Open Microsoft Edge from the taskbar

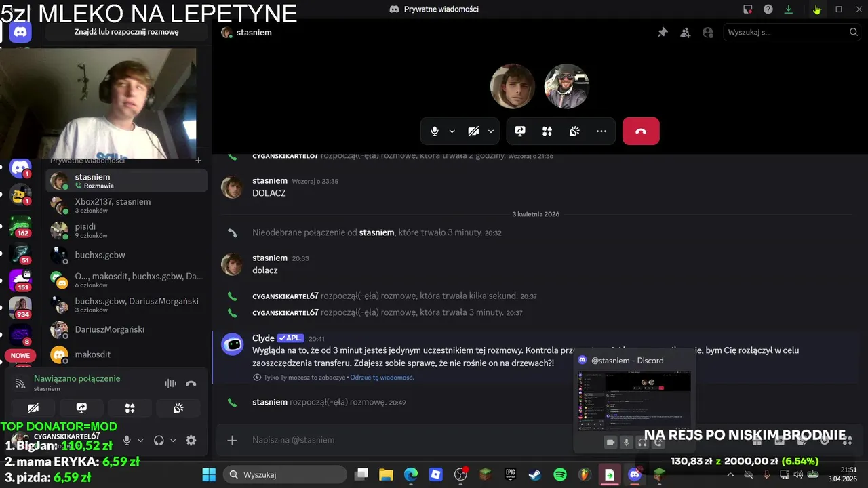tap(411, 474)
